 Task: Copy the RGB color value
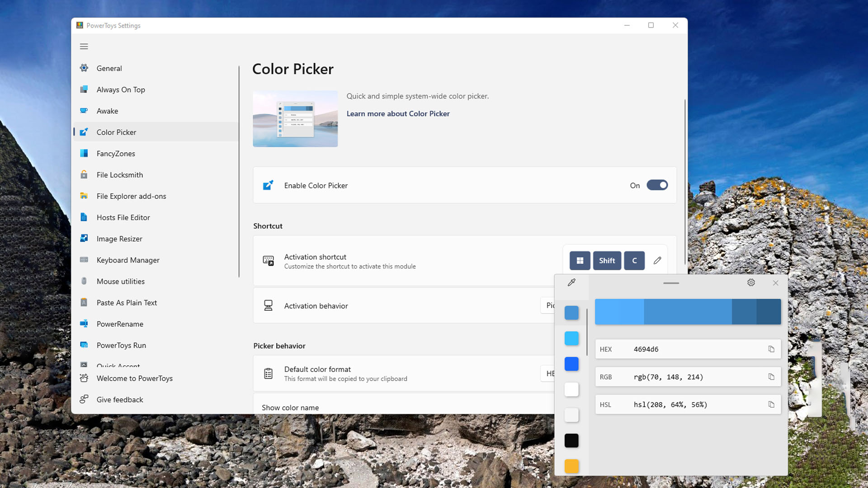[771, 376]
